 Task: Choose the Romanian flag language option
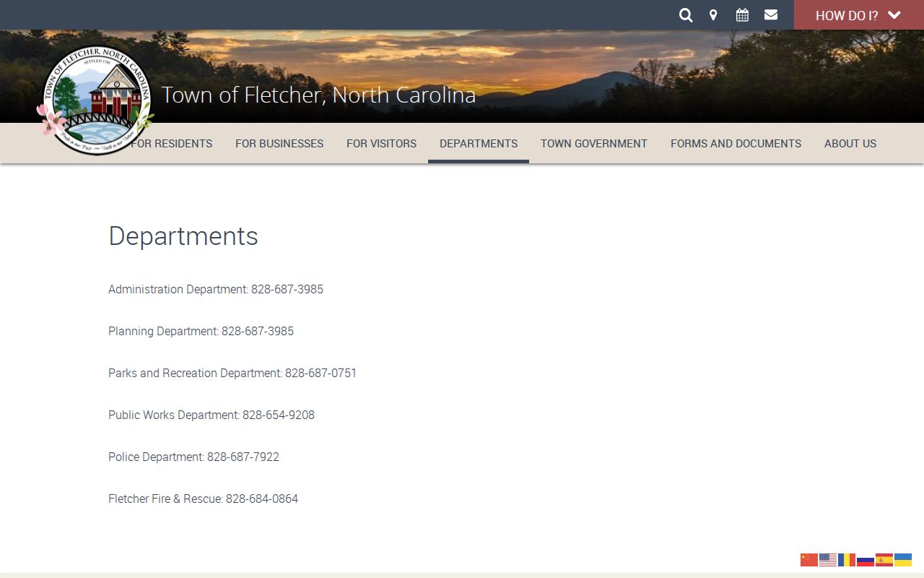coord(847,560)
